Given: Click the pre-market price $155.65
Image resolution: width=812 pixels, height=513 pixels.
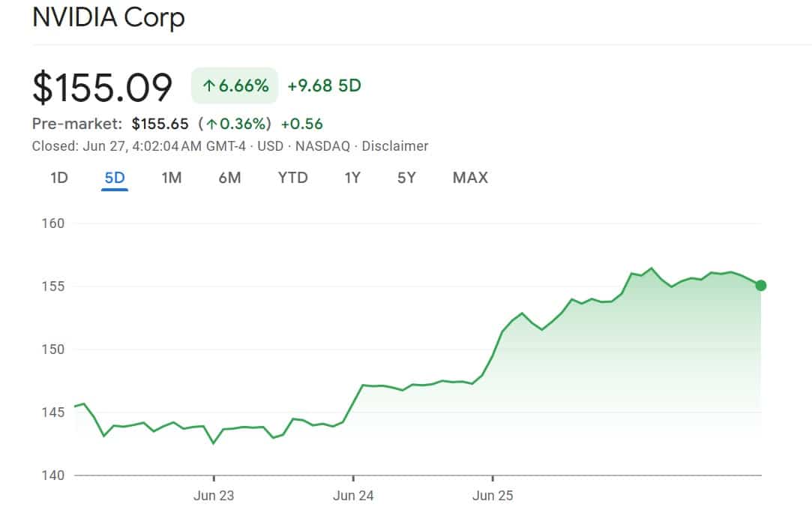Looking at the screenshot, I should click(160, 124).
